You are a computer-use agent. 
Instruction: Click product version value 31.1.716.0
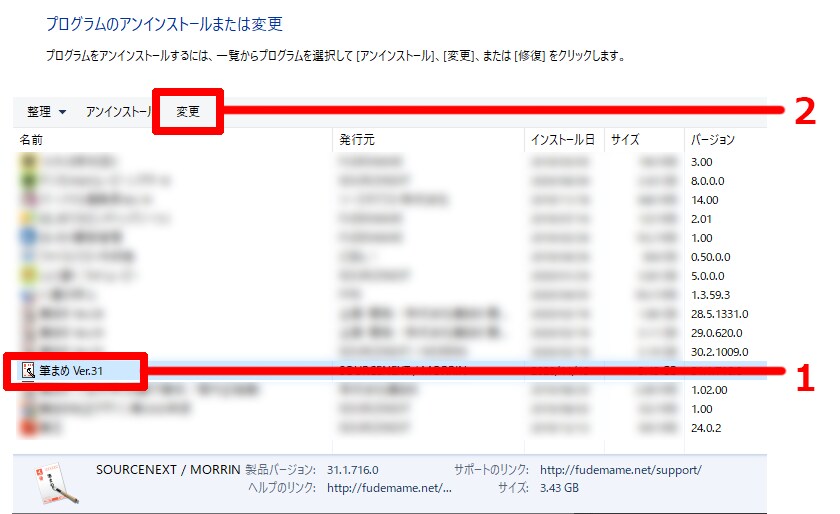[x=352, y=470]
